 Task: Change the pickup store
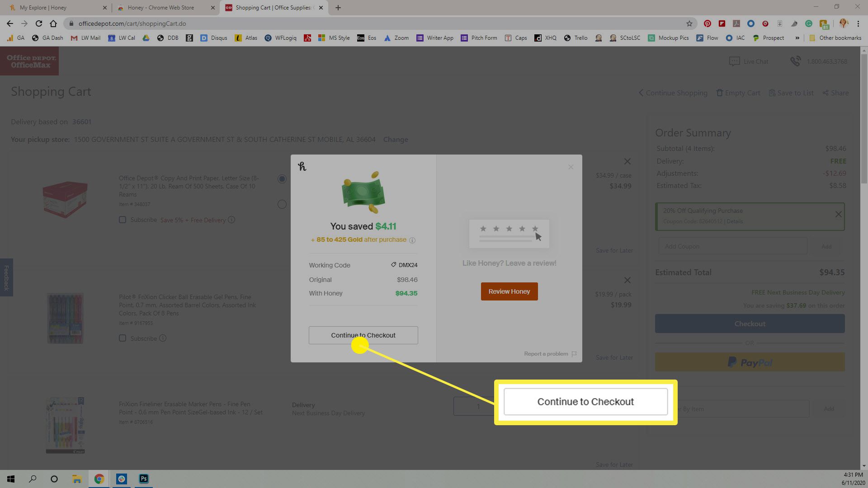(x=396, y=140)
